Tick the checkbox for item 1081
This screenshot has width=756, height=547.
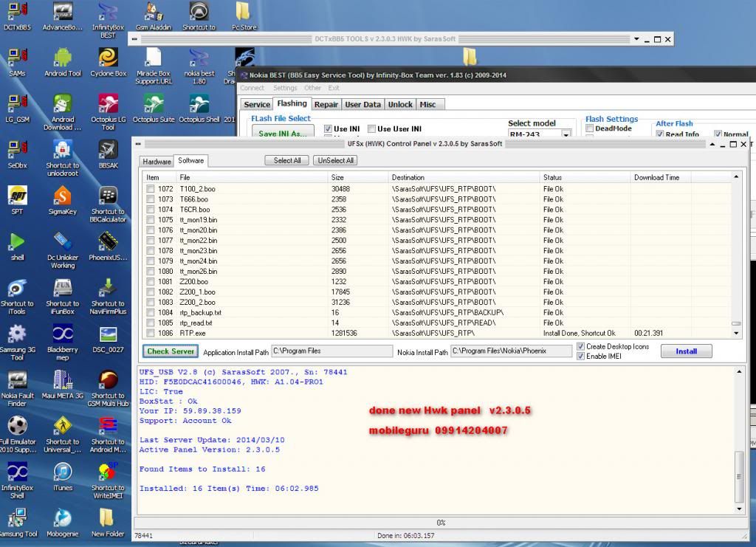click(151, 281)
